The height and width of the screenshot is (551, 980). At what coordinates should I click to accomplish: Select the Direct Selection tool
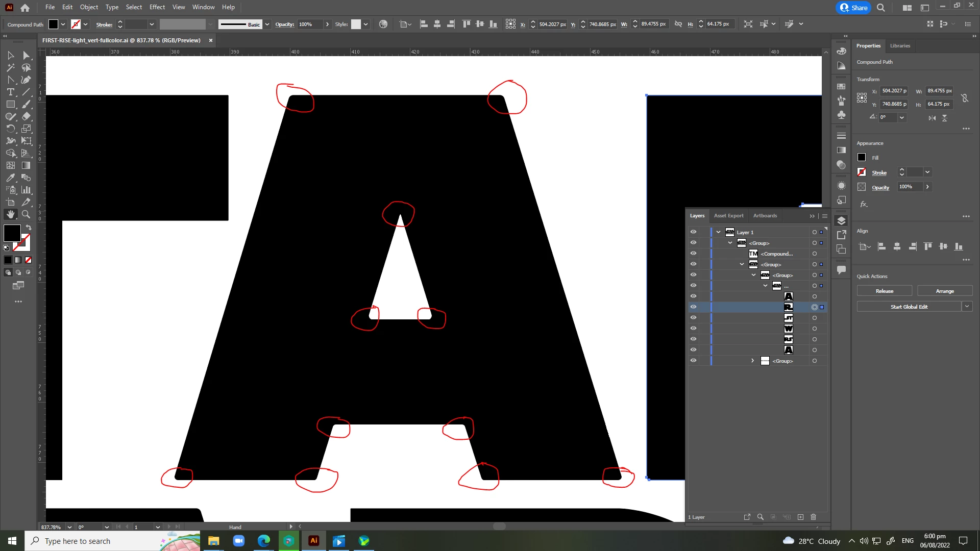point(26,55)
